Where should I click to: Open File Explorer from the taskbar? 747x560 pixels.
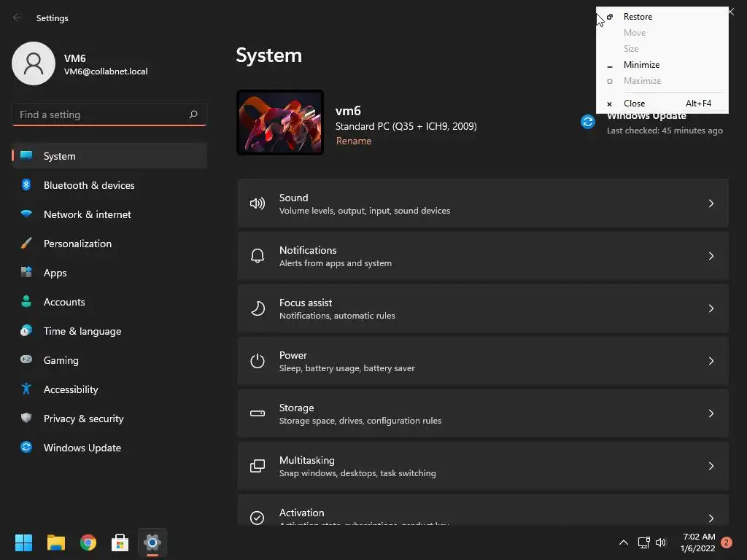pos(56,542)
